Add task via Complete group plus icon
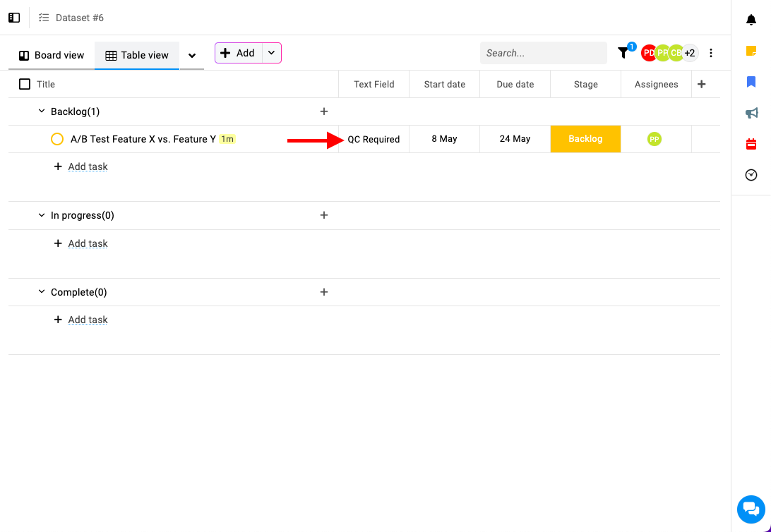 click(323, 292)
